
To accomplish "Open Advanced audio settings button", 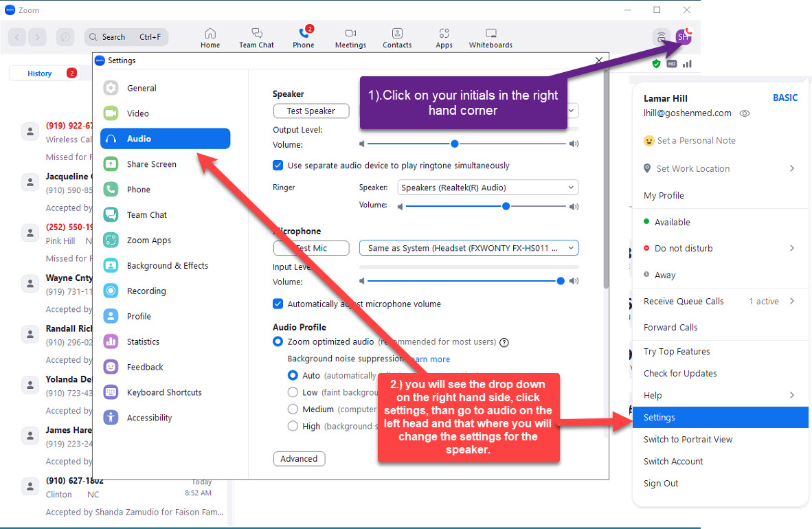I will click(x=299, y=459).
